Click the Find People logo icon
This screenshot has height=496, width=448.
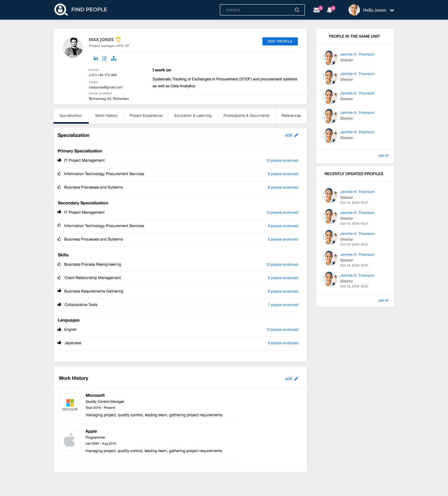click(61, 10)
